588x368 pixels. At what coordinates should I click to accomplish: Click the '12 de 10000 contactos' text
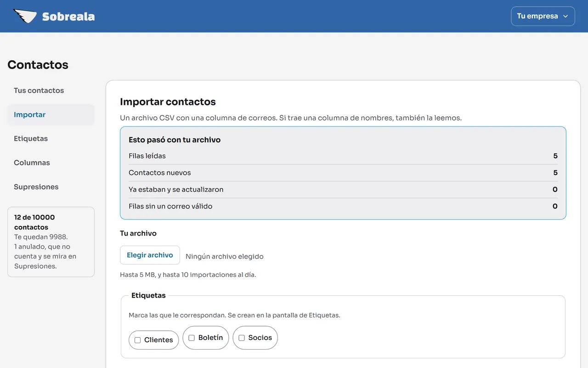pos(34,222)
